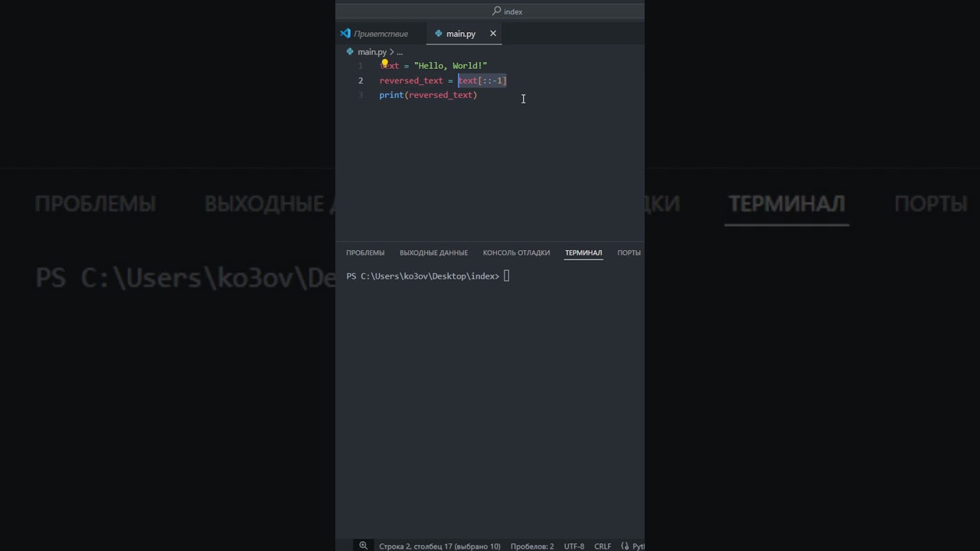Click the braces language icon in status bar
This screenshot has height=551, width=980.
tap(625, 546)
